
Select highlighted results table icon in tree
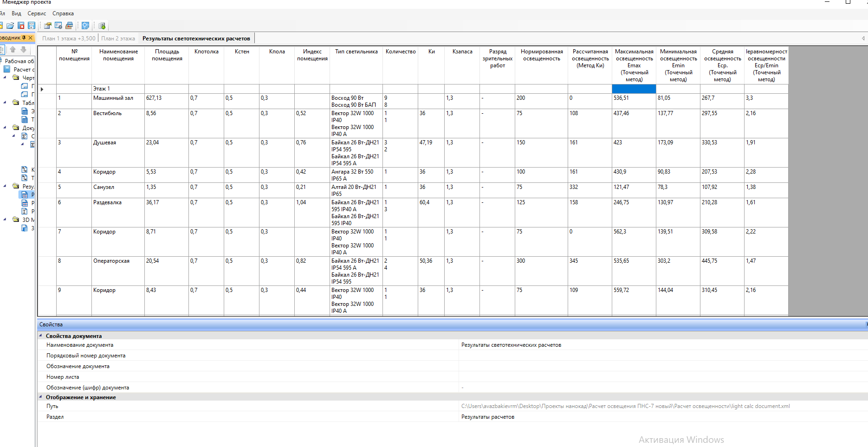pos(25,194)
